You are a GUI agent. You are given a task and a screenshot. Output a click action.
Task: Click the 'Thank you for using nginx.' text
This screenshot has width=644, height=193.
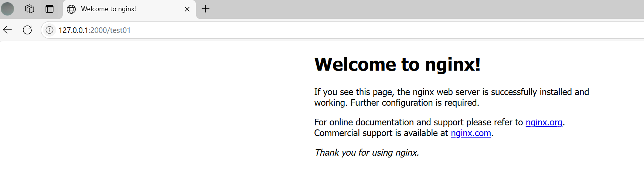coord(367,153)
